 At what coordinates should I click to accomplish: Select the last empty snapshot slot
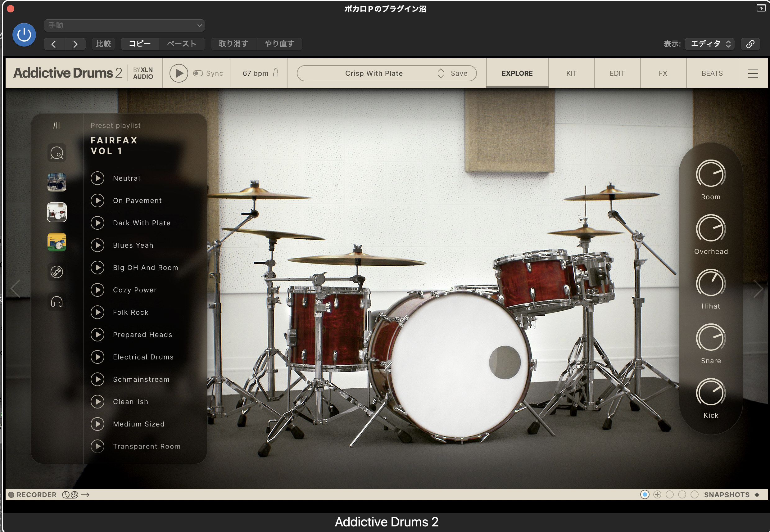coord(695,495)
